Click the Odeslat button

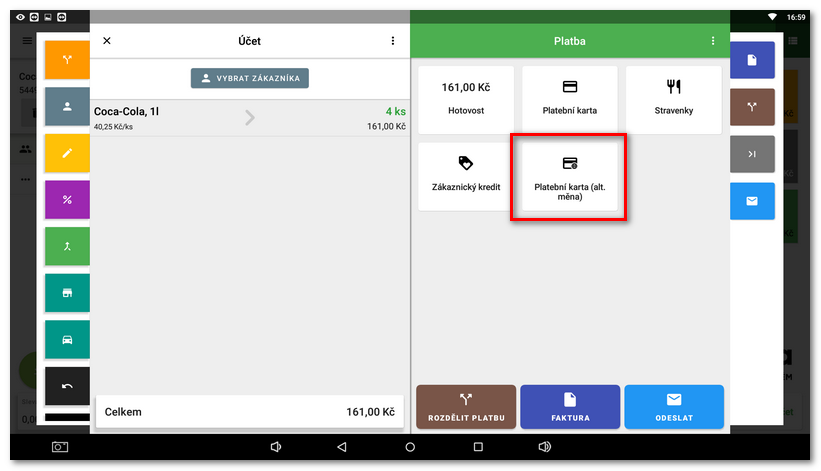674,407
